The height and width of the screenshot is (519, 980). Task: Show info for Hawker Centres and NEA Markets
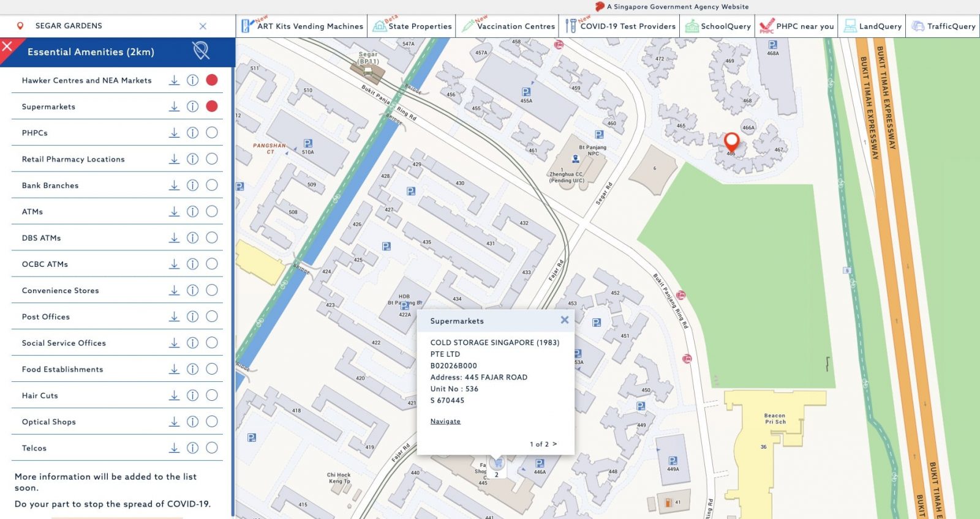(x=192, y=80)
